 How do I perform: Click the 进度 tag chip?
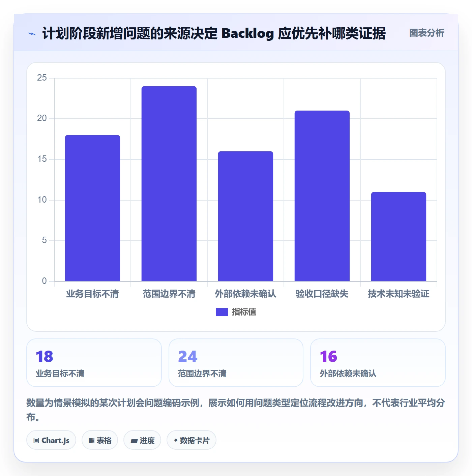click(142, 440)
